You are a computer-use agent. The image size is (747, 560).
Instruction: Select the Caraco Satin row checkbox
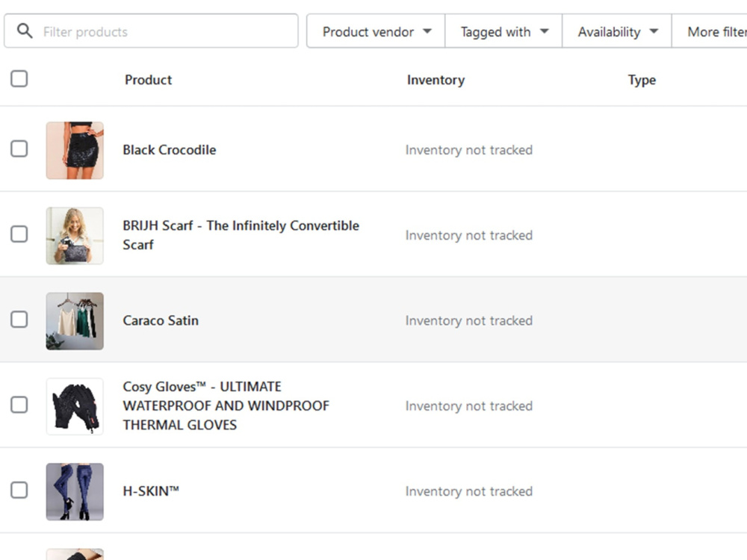click(19, 319)
